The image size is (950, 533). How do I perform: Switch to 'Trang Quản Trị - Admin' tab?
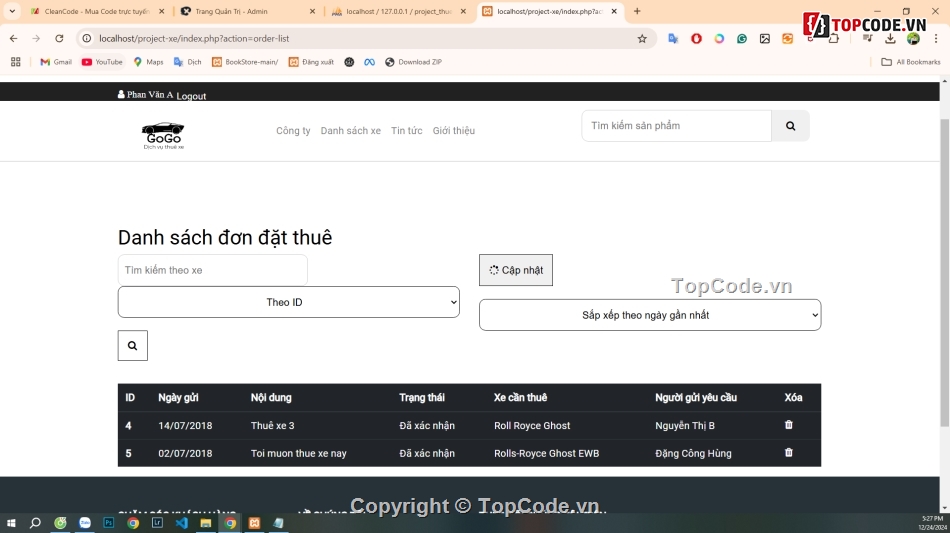coord(248,12)
